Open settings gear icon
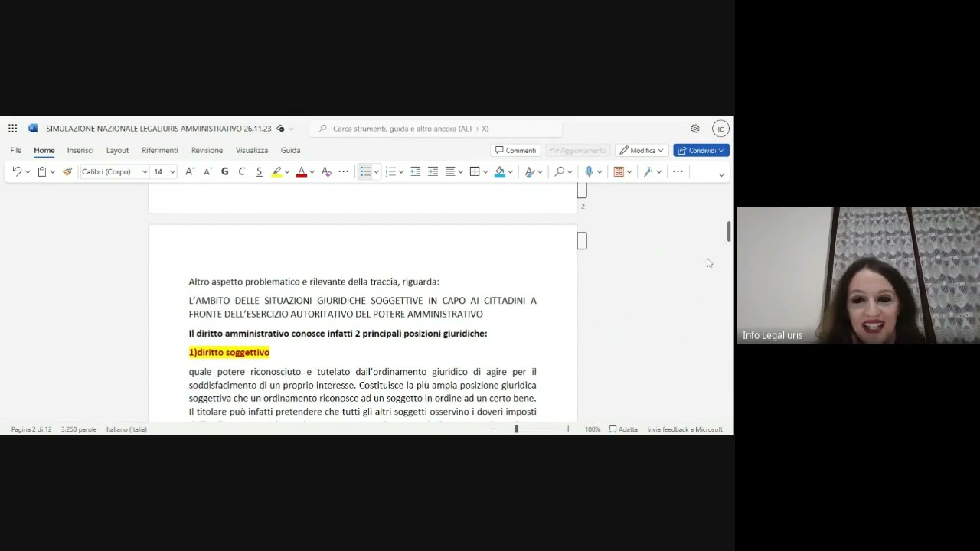The height and width of the screenshot is (551, 980). pos(694,129)
